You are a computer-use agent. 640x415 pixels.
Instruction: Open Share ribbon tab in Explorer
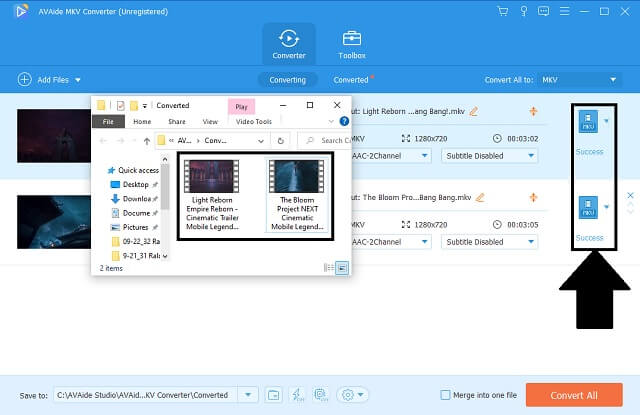[x=177, y=122]
